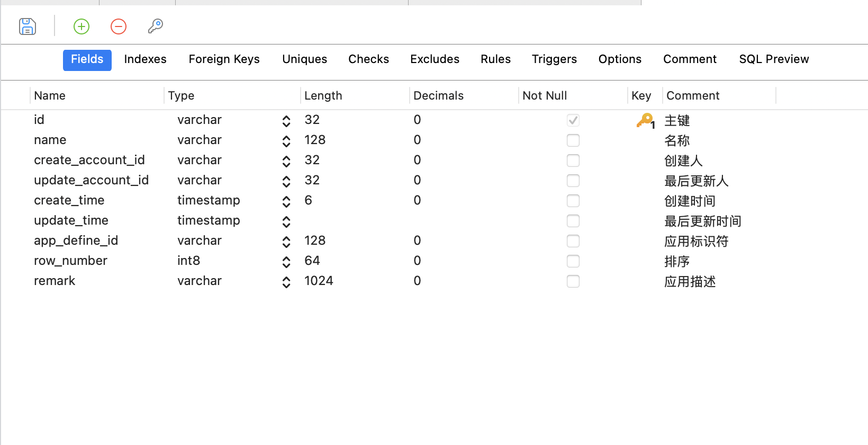Check Not Null for update_time

tap(573, 221)
